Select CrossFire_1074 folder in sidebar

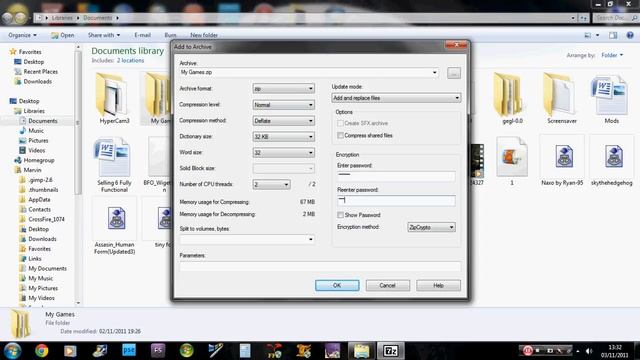coord(46,219)
